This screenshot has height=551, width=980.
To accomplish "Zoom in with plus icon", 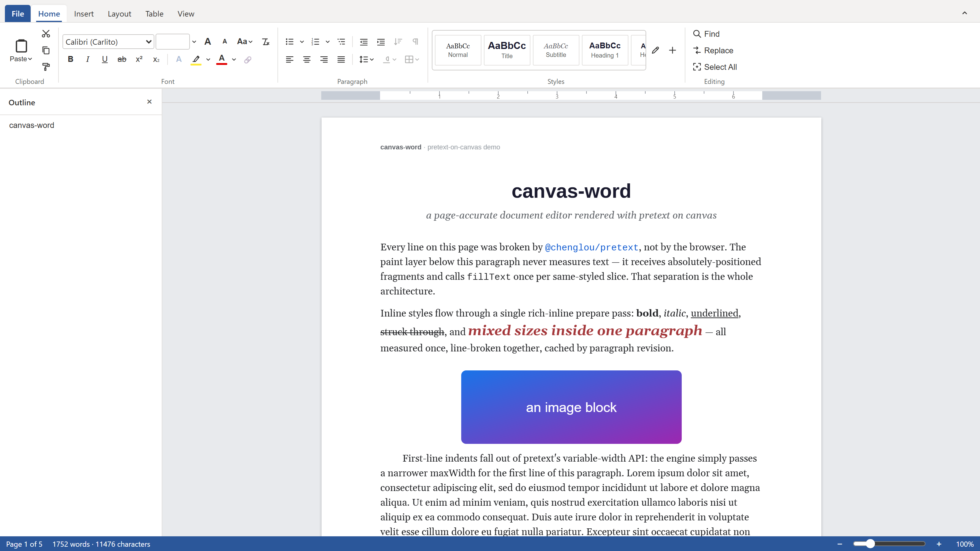I will click(939, 544).
